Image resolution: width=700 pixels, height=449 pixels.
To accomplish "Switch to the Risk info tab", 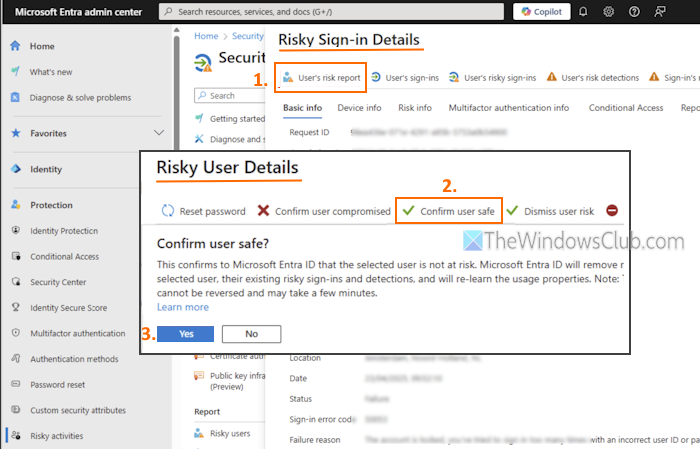I will tap(415, 108).
